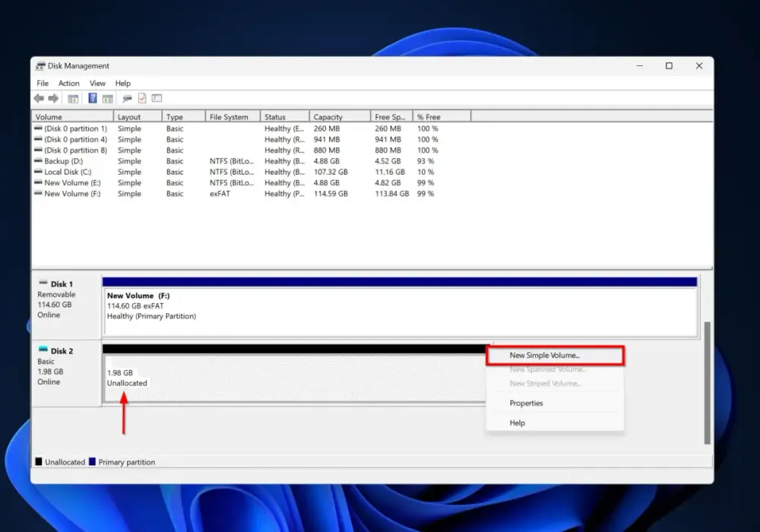Click the Disk 1 drive icon
760x532 pixels.
point(43,283)
